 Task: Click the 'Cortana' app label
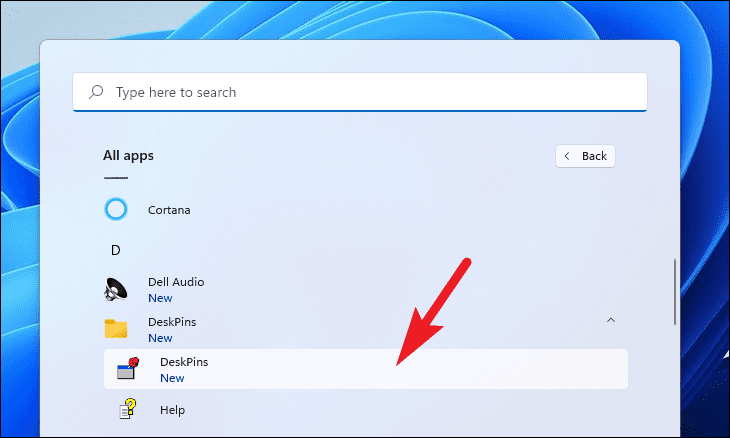click(x=169, y=210)
